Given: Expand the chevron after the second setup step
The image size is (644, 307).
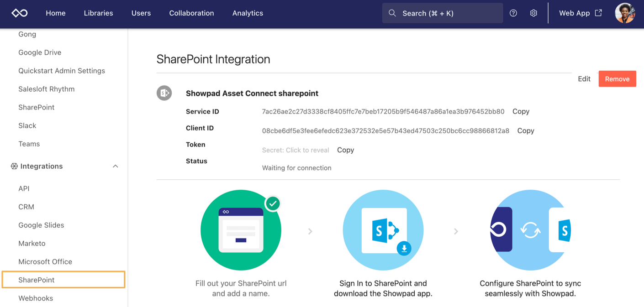Looking at the screenshot, I should pyautogui.click(x=456, y=231).
